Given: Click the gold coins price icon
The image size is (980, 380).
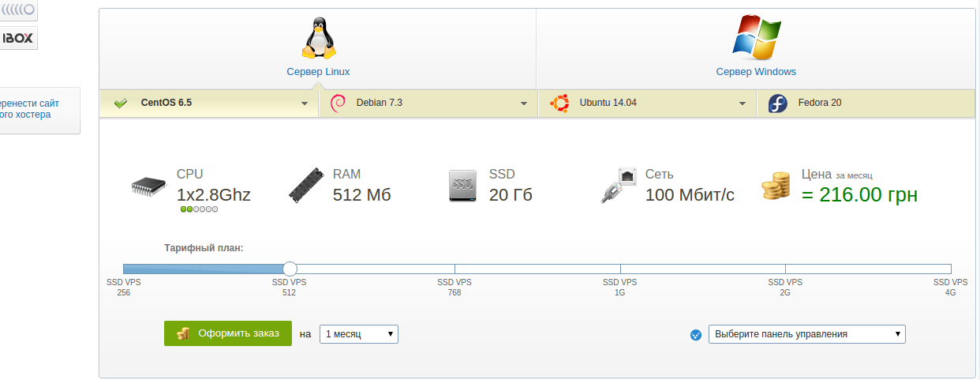Looking at the screenshot, I should click(776, 186).
